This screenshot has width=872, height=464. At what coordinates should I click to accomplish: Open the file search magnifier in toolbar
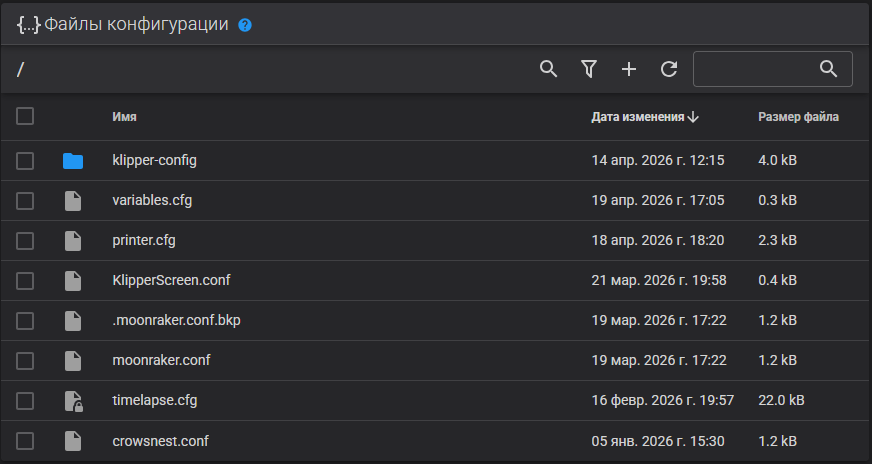[548, 69]
